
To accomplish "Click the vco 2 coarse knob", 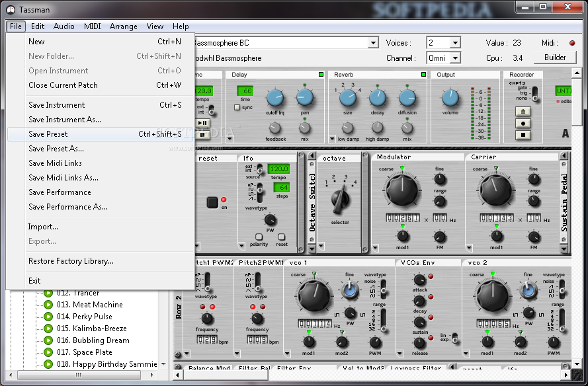I will click(x=493, y=296).
